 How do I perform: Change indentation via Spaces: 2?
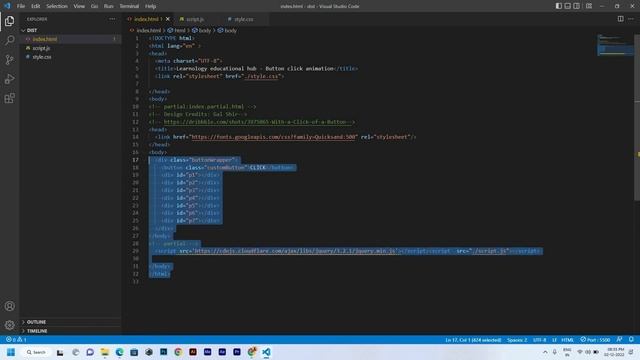click(x=517, y=340)
